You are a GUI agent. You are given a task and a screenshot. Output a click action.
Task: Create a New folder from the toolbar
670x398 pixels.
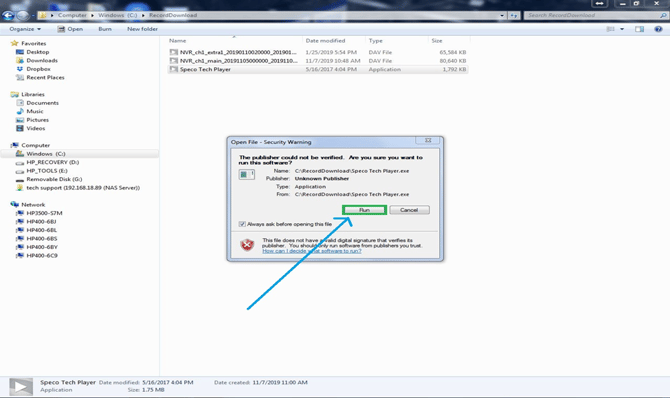coord(142,29)
